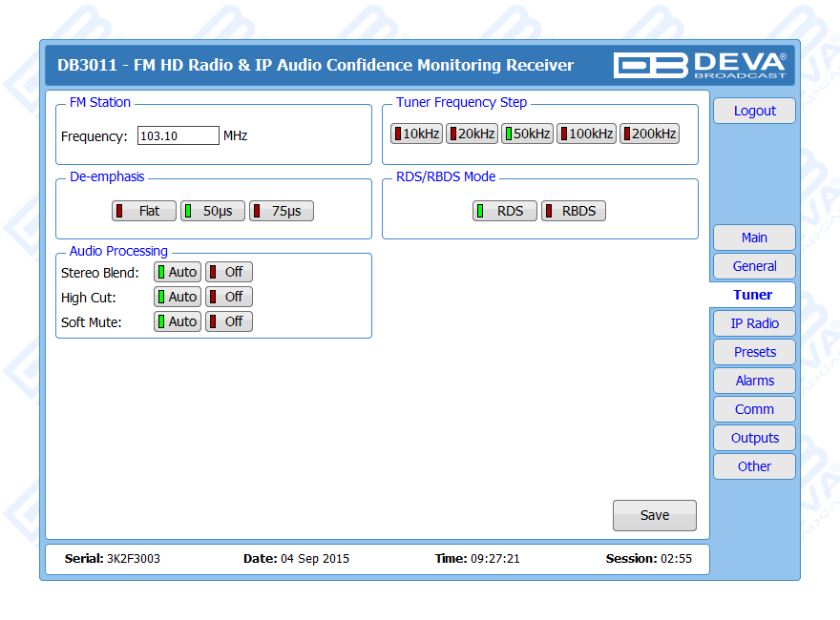Click the DEVA Broadcast logo
Screen dimensions: 840x620
[700, 65]
